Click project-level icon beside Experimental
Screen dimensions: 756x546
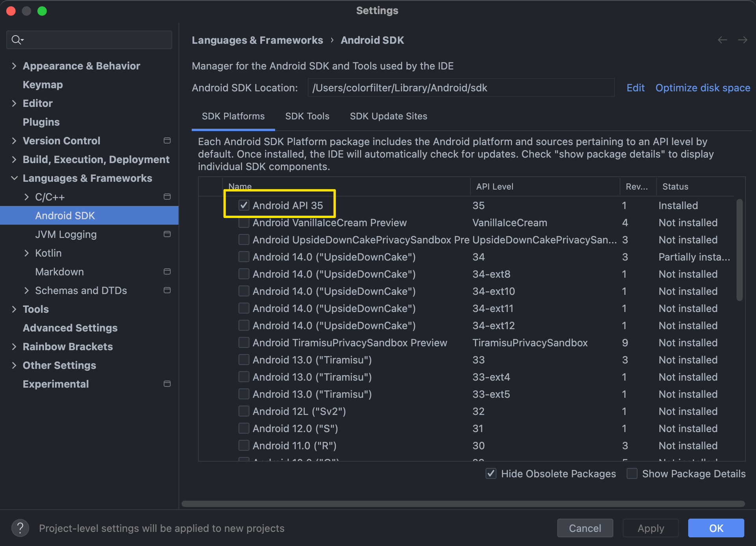(x=167, y=384)
